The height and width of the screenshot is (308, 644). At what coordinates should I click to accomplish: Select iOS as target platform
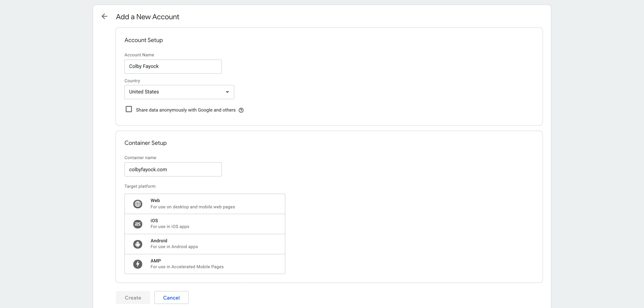(205, 224)
